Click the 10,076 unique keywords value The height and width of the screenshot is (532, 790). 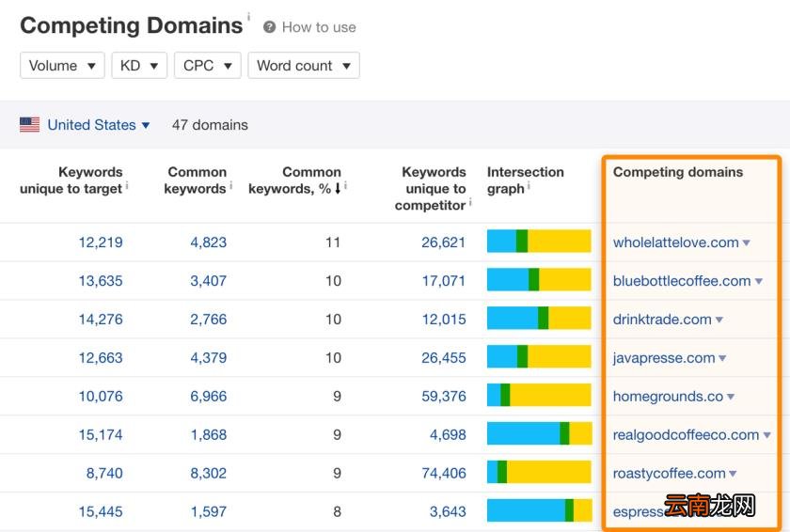tap(101, 396)
